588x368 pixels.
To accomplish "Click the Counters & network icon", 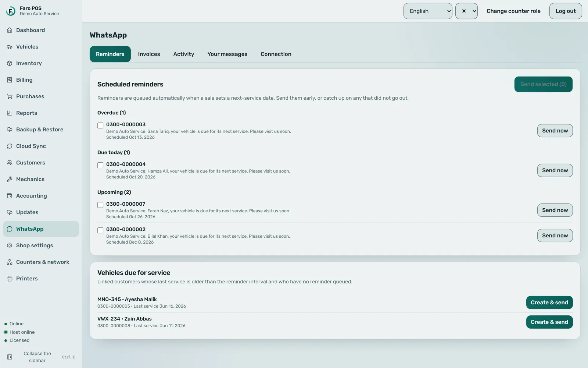I will (x=10, y=262).
